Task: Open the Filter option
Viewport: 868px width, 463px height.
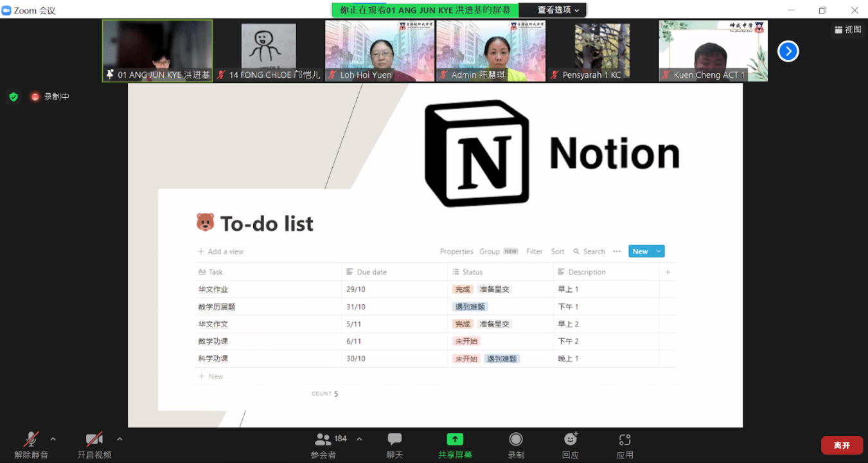Action: click(x=535, y=251)
